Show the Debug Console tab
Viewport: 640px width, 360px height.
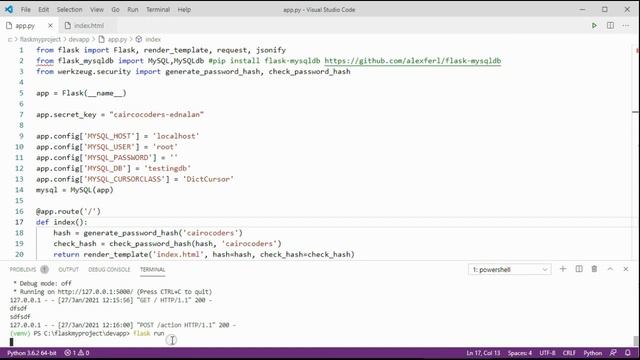pos(109,269)
